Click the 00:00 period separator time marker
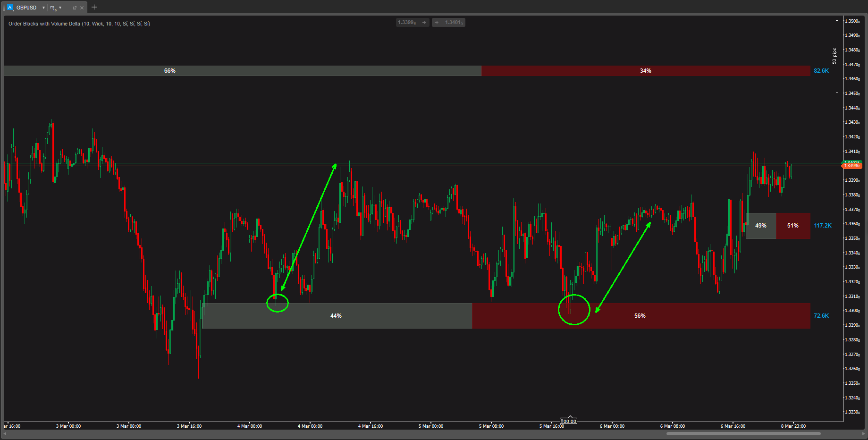This screenshot has height=440, width=868. [x=570, y=421]
